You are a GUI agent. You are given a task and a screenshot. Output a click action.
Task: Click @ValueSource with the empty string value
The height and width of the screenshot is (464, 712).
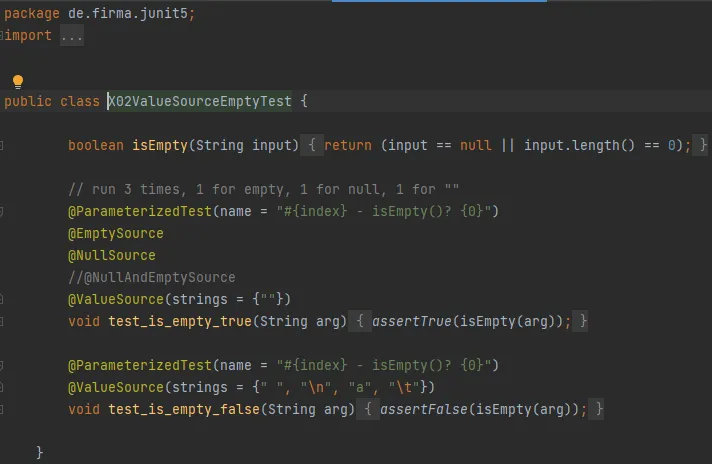coord(116,299)
